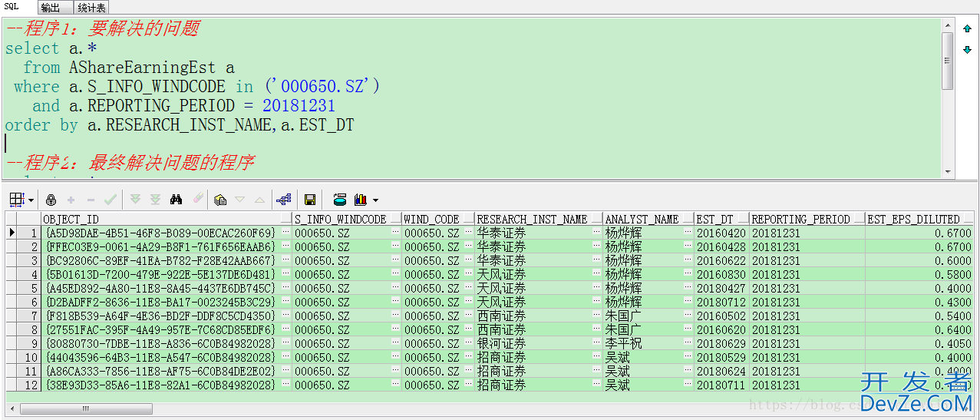Fetch next page with double-arrow icon
980x420 pixels.
point(136,200)
